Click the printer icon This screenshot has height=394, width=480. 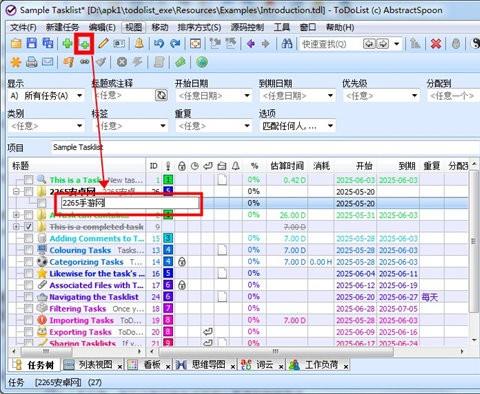tap(32, 62)
